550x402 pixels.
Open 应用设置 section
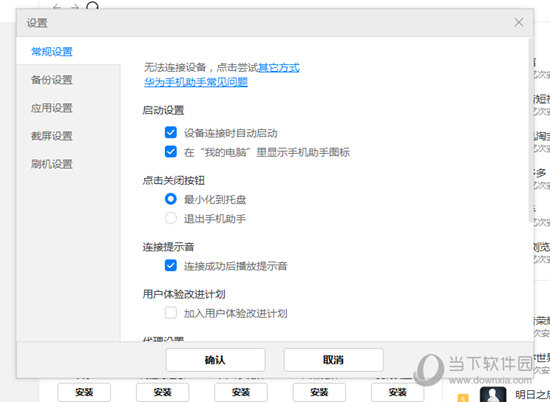pos(52,108)
